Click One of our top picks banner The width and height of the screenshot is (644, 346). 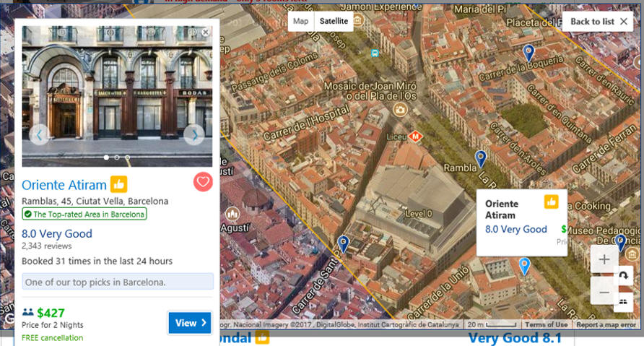(118, 282)
